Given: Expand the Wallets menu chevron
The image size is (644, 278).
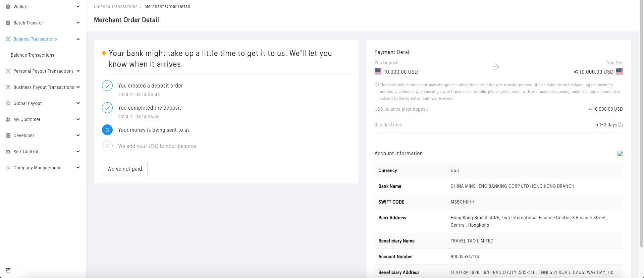Looking at the screenshot, I should [78, 7].
